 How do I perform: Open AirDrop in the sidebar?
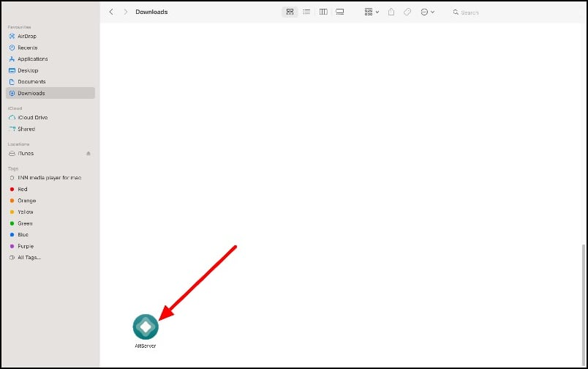tap(50, 37)
